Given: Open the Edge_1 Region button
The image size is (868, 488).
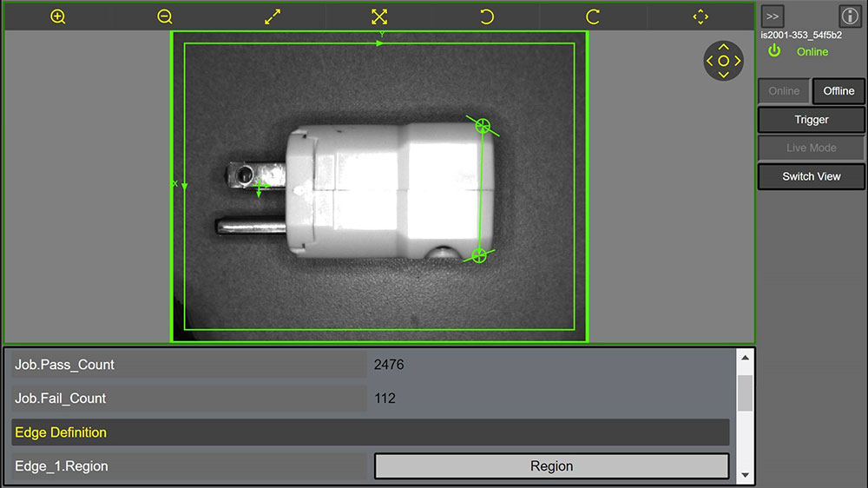Looking at the screenshot, I should [x=551, y=466].
